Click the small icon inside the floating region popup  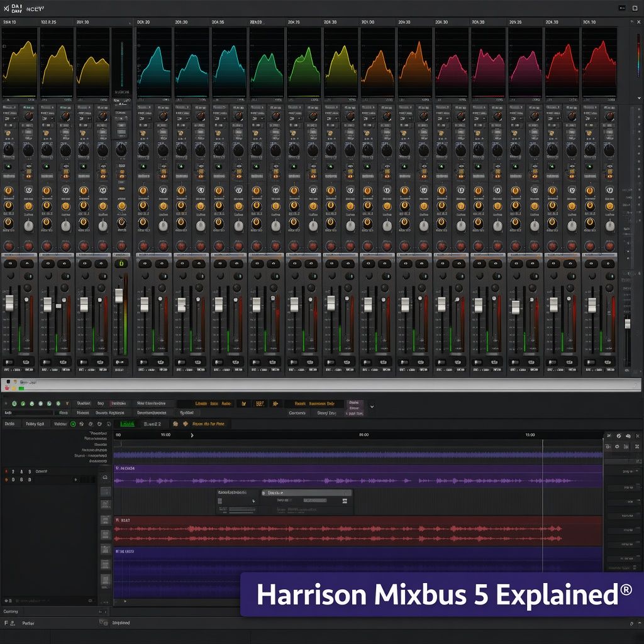click(x=345, y=501)
